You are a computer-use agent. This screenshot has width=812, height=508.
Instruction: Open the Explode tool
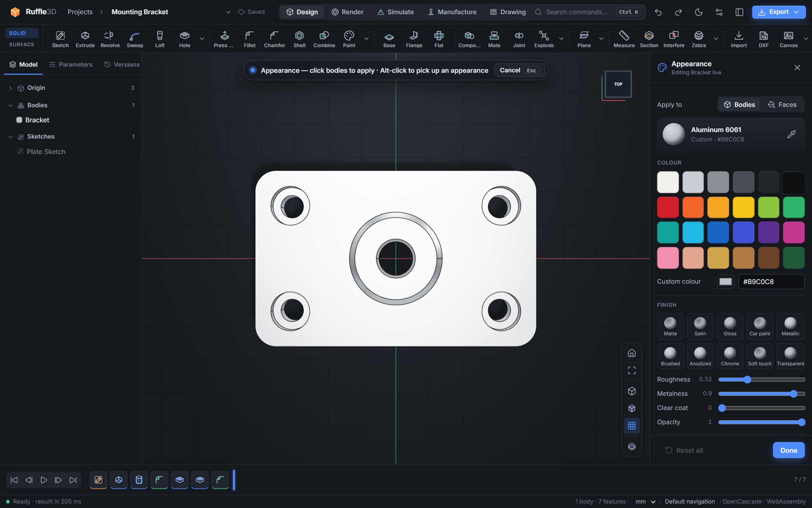[544, 39]
